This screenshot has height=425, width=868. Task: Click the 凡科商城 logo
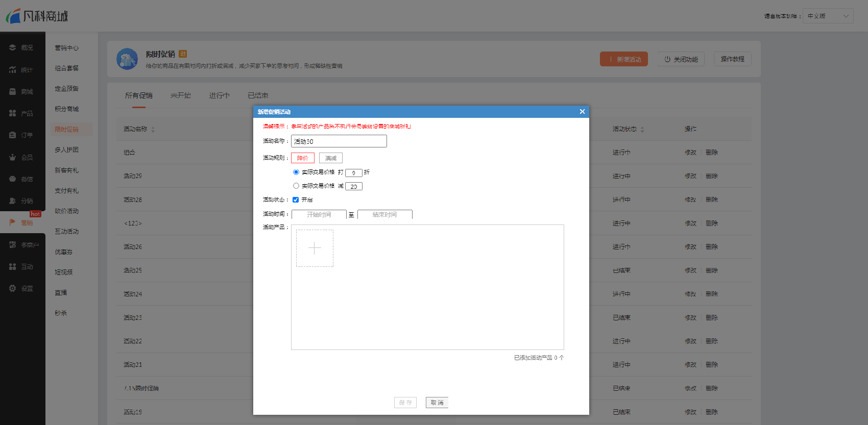tap(37, 16)
